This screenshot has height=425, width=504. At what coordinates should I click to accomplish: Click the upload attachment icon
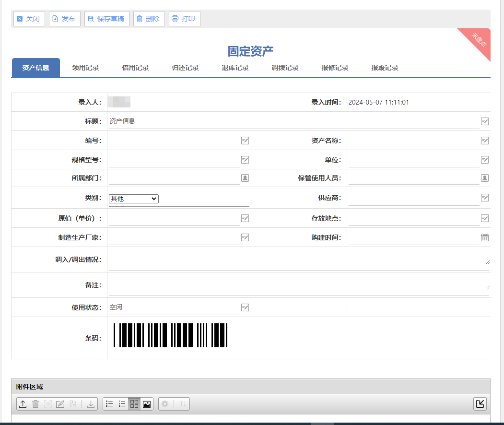click(x=23, y=404)
